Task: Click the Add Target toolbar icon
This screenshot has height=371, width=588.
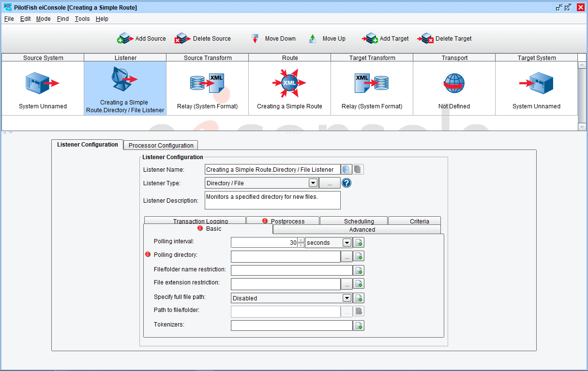Action: [371, 39]
